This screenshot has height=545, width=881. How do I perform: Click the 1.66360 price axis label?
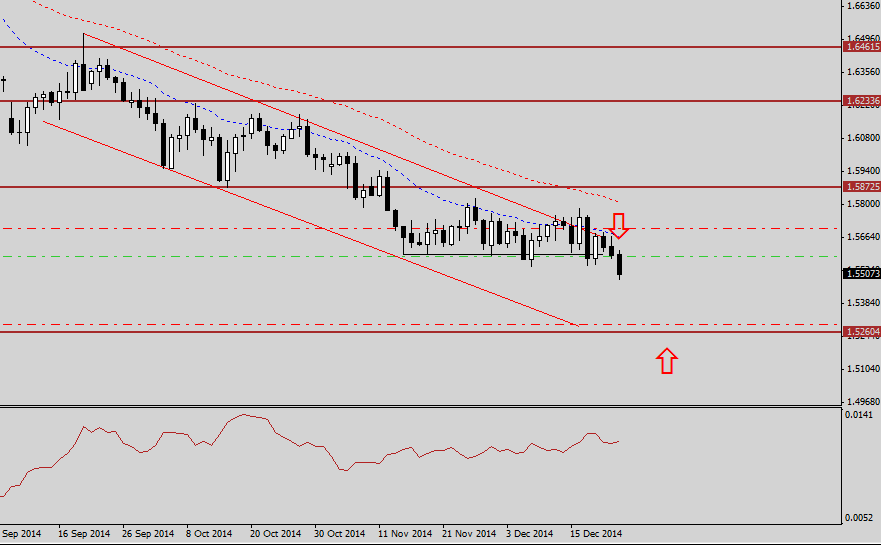point(860,6)
